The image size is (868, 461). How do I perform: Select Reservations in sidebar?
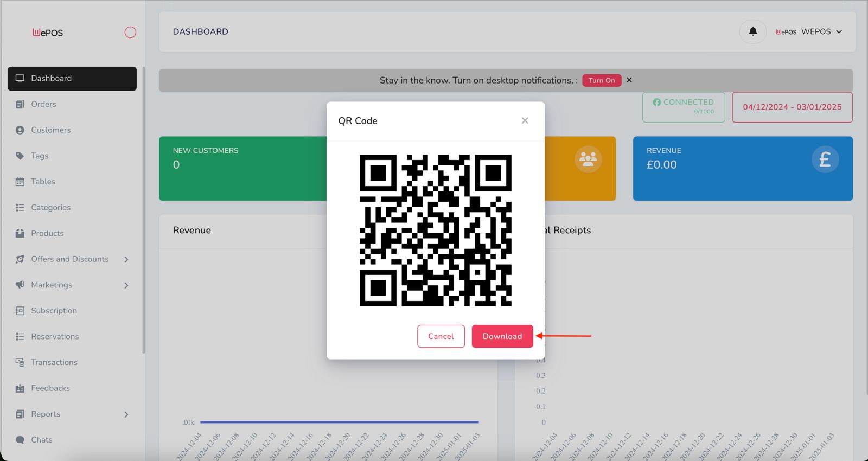[55, 337]
